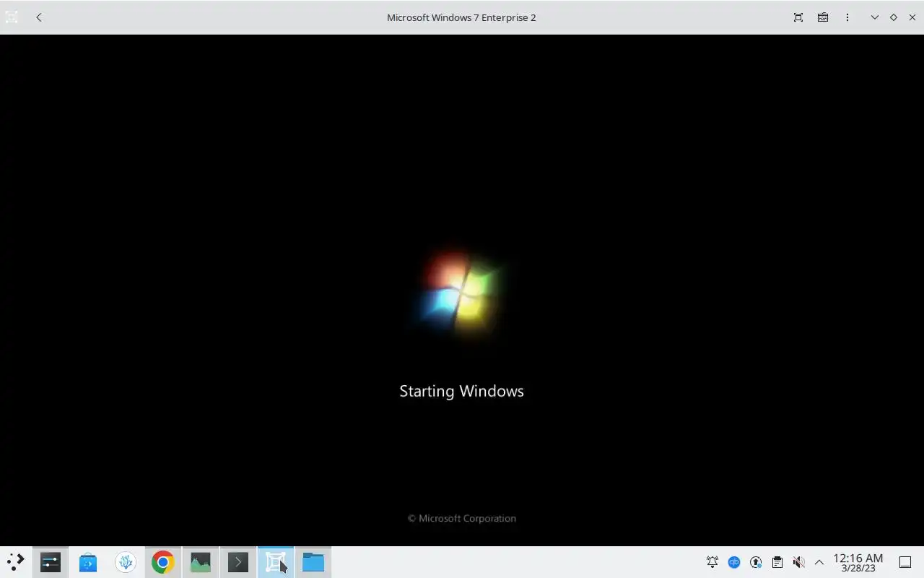Close the Microsoft Windows 7 Enterprise 2 window
Viewport: 924px width, 578px height.
click(x=912, y=17)
